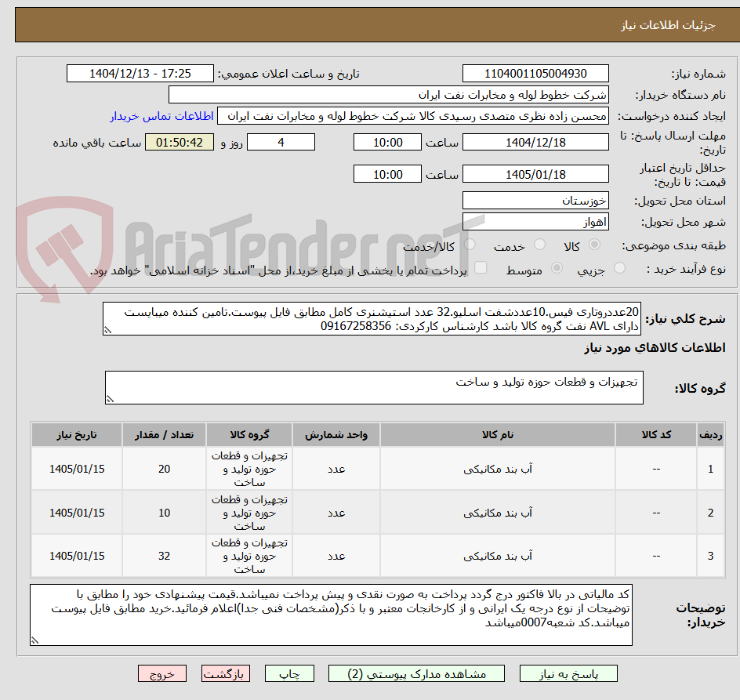The height and width of the screenshot is (700, 740).
Task: Click the delivery city field 'اهواز'
Action: click(535, 222)
